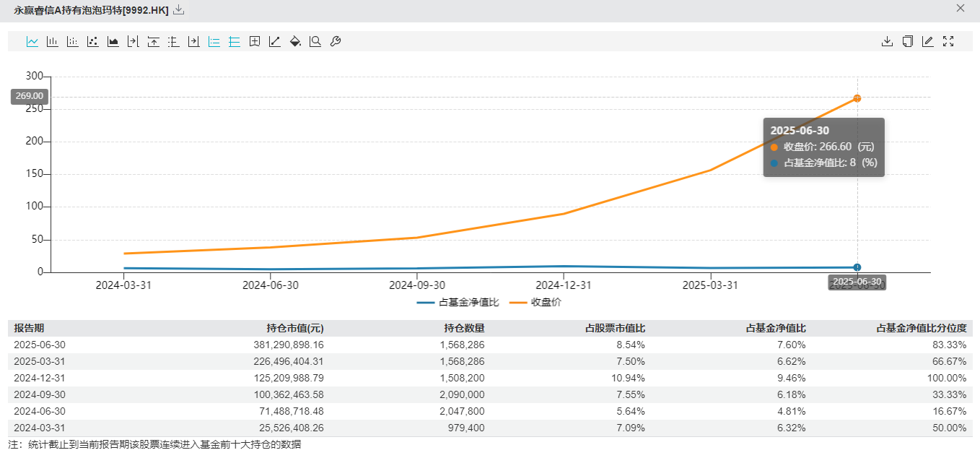Click the paint bucket color fill icon
980x458 pixels.
pos(294,42)
